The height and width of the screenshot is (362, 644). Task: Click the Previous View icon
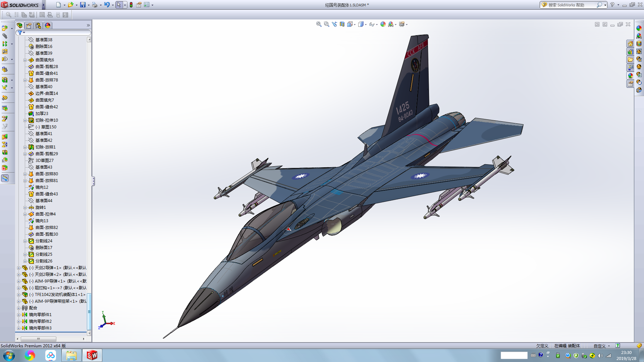point(334,24)
